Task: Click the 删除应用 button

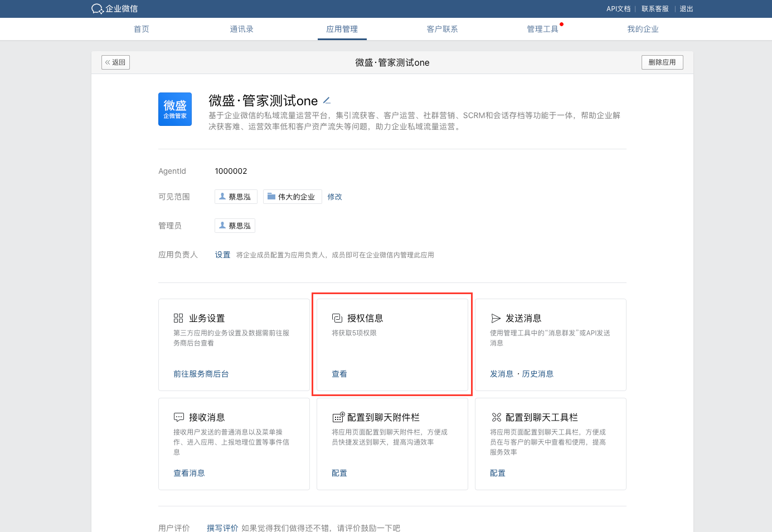Action: tap(662, 62)
